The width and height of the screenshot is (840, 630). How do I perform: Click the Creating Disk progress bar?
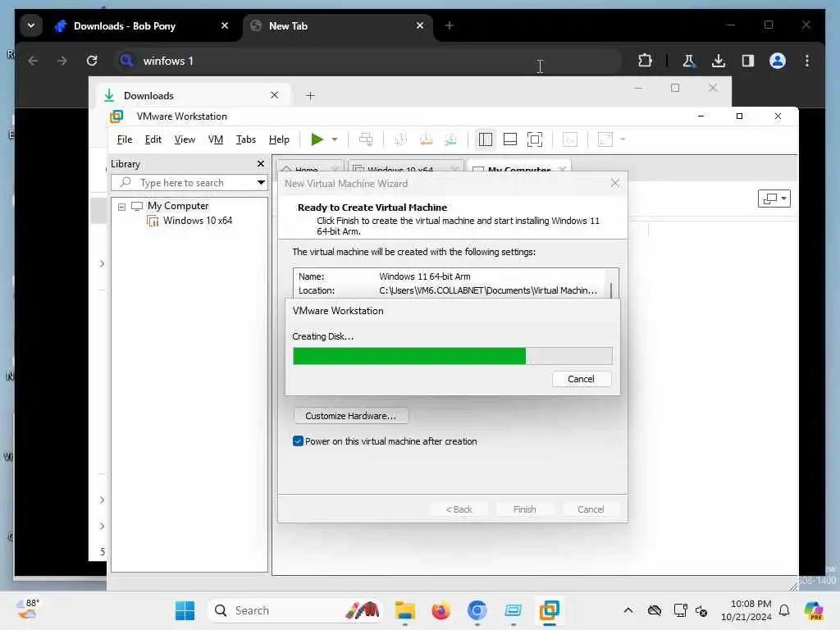(452, 356)
